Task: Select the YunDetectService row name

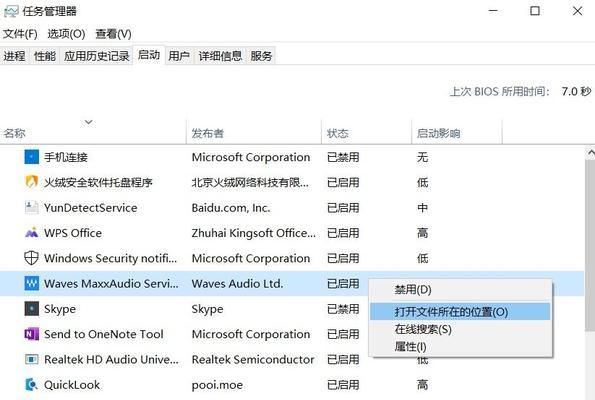Action: [x=90, y=208]
